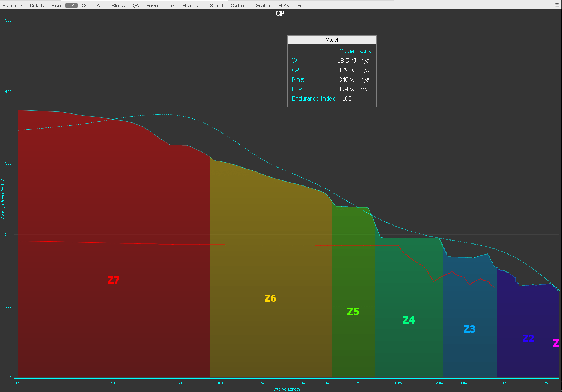Switch to the CV tab
The height and width of the screenshot is (392, 562).
coord(85,5)
